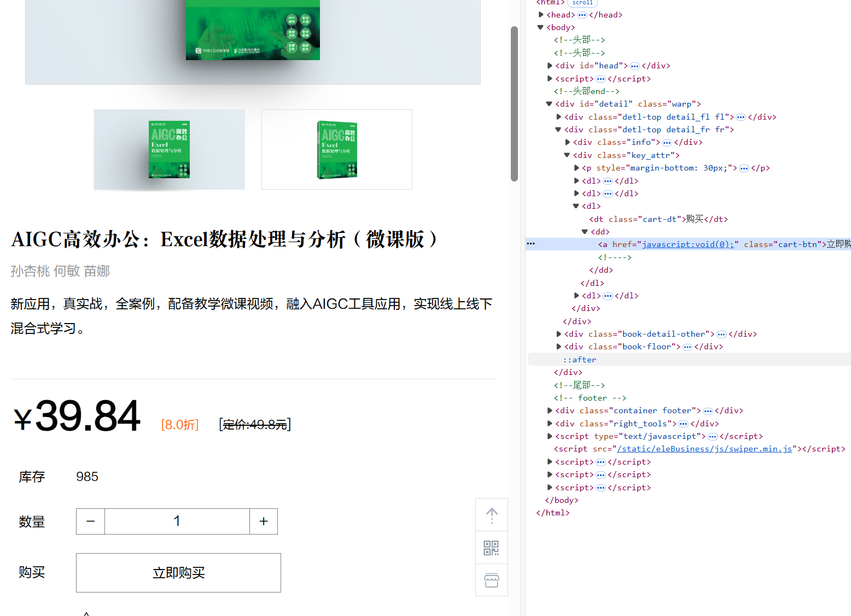The image size is (851, 616).
Task: Increase quantity with the plus button
Action: (264, 521)
